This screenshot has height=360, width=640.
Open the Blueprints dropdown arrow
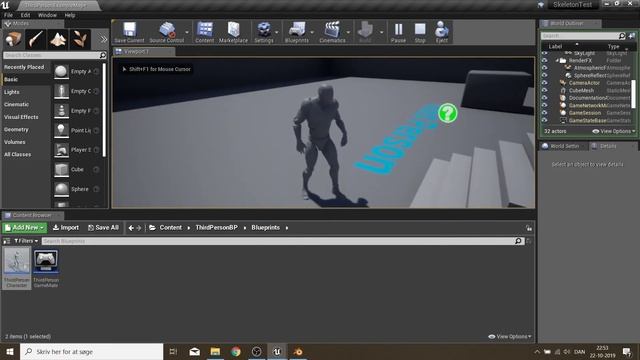[312, 32]
